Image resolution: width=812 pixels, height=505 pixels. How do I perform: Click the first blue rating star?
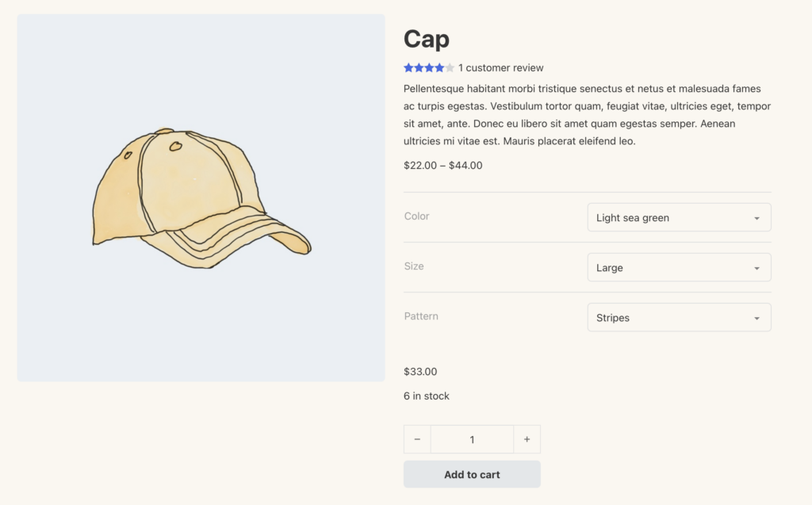[x=408, y=68]
